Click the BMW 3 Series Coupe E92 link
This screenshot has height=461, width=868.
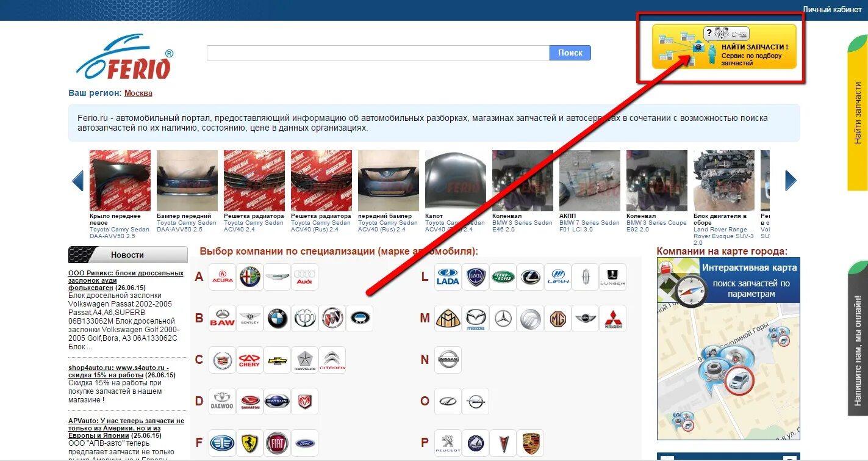[x=656, y=226]
